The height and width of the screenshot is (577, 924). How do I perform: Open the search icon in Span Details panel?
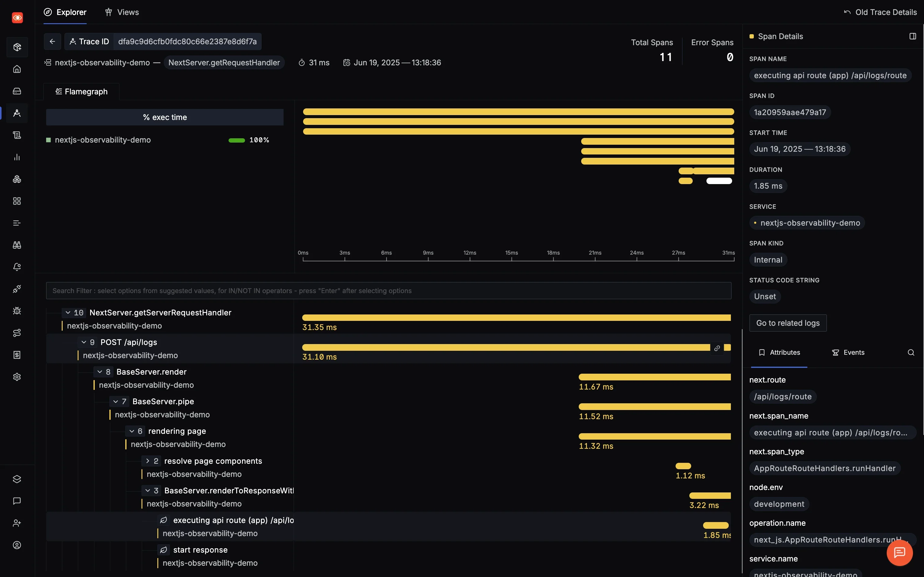(x=911, y=352)
